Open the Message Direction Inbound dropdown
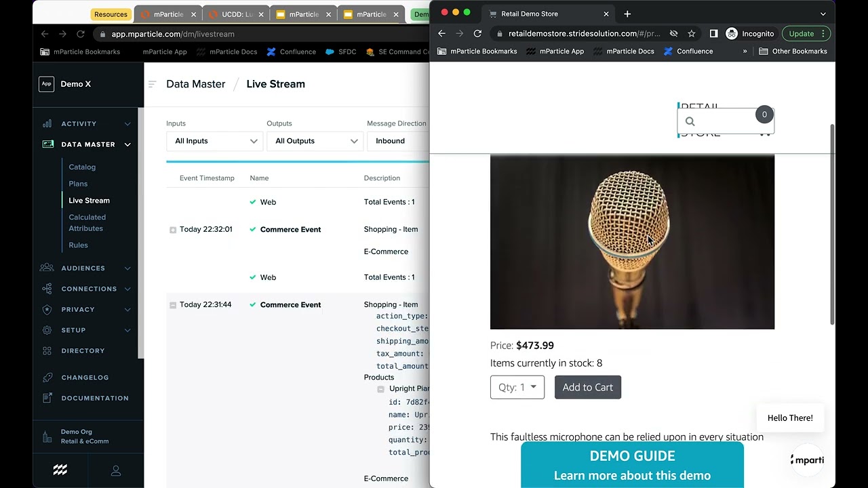 [x=398, y=141]
